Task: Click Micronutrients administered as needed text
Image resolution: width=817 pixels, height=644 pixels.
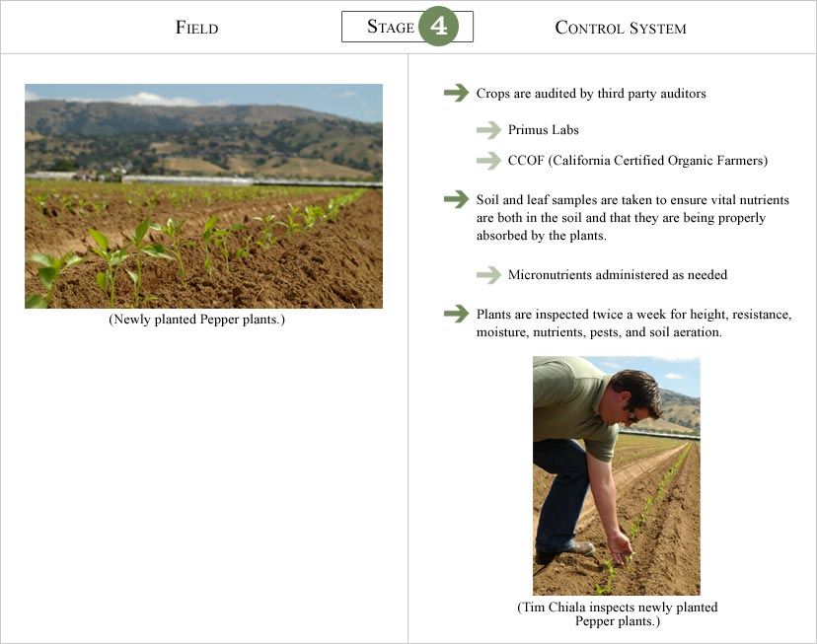Action: click(618, 275)
